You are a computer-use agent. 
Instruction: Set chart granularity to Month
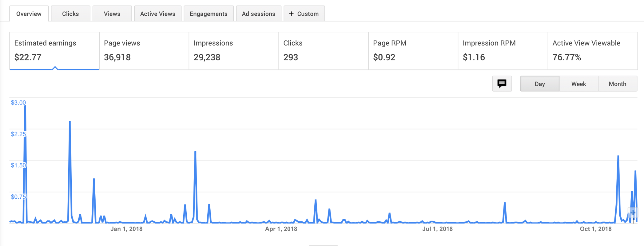click(618, 84)
